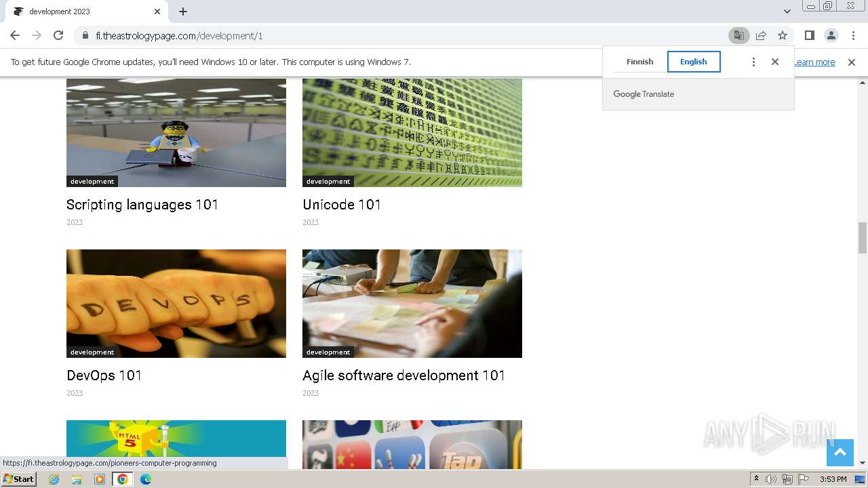Viewport: 868px width, 488px height.
Task: Open the DevOps 101 article
Action: (104, 375)
